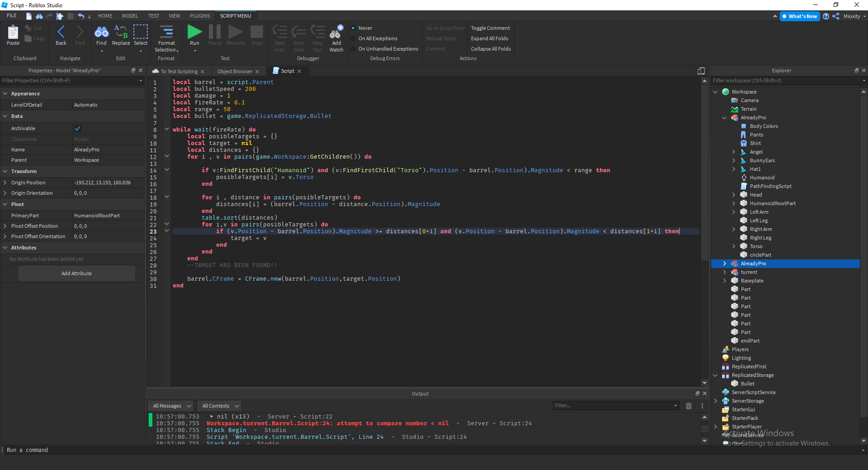This screenshot has height=470, width=868.
Task: Switch to the Object Browser tab
Action: click(235, 71)
